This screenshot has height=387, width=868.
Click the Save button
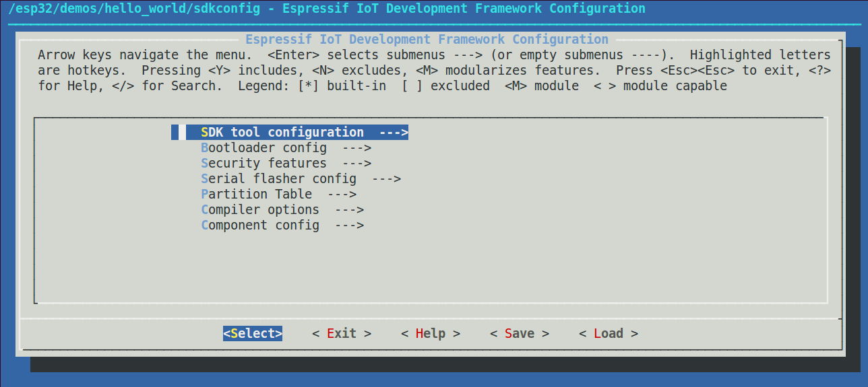pyautogui.click(x=520, y=333)
